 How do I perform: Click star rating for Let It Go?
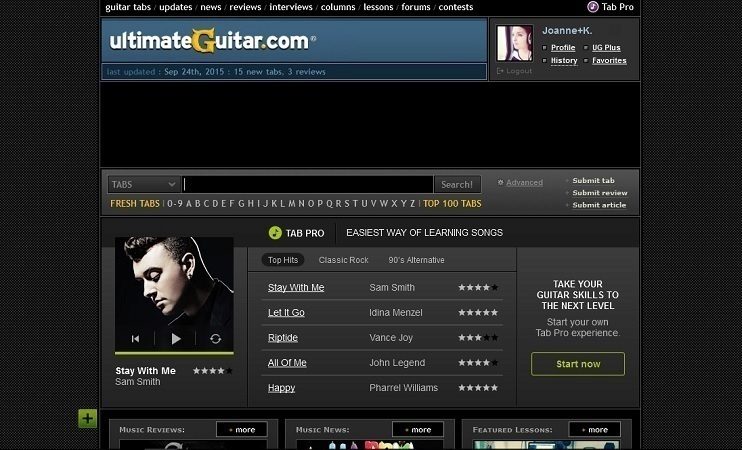(x=478, y=312)
